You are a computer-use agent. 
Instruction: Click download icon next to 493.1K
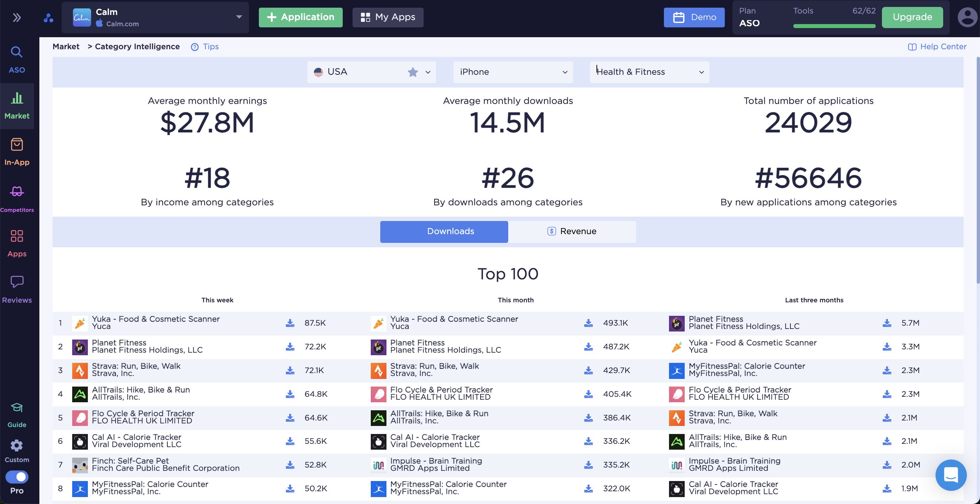(x=588, y=323)
